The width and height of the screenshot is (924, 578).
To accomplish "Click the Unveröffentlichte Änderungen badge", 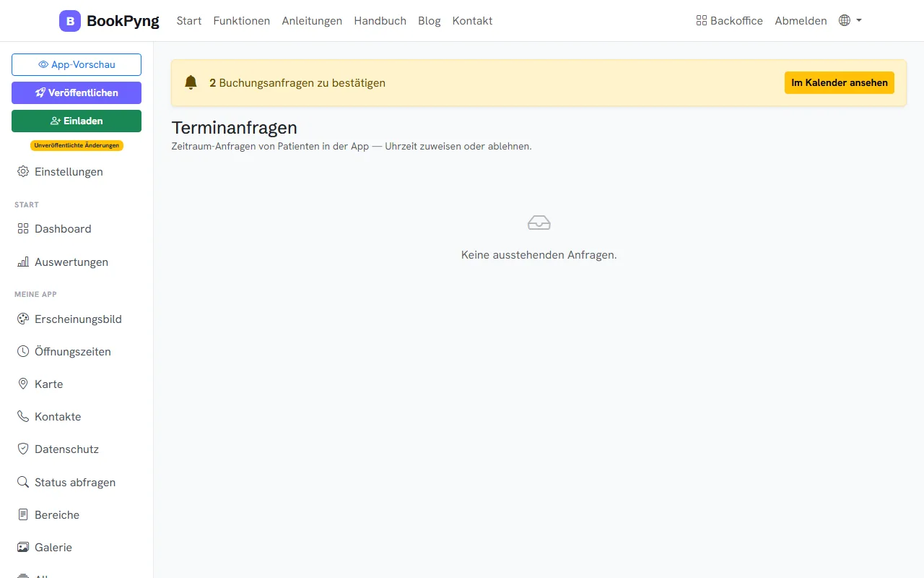I will point(77,145).
